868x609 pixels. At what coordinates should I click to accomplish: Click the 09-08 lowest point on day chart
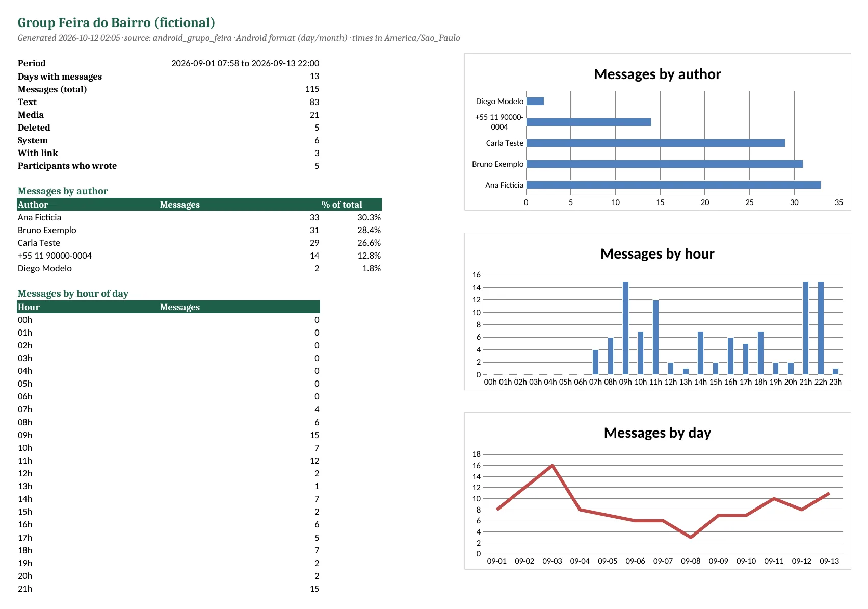point(691,537)
